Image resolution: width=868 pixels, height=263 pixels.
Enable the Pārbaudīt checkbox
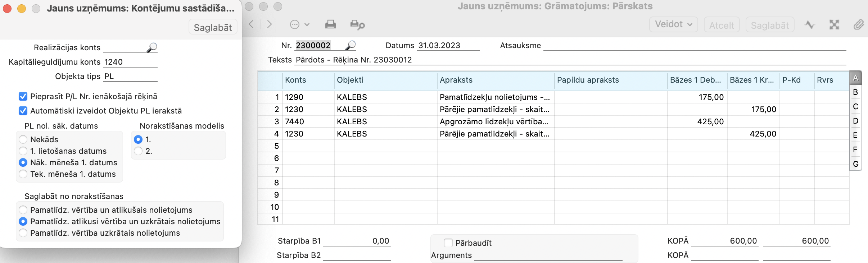[448, 243]
